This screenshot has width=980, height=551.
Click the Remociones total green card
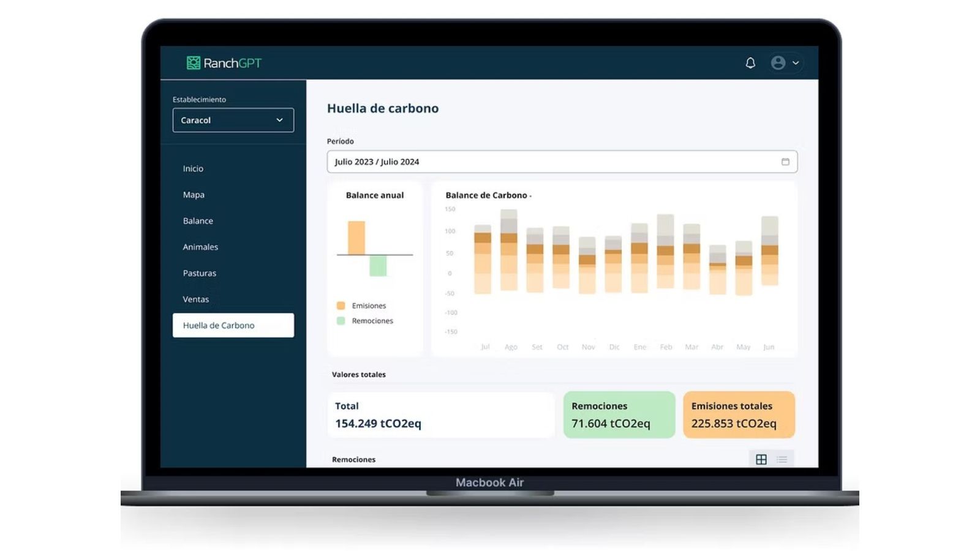tap(619, 414)
